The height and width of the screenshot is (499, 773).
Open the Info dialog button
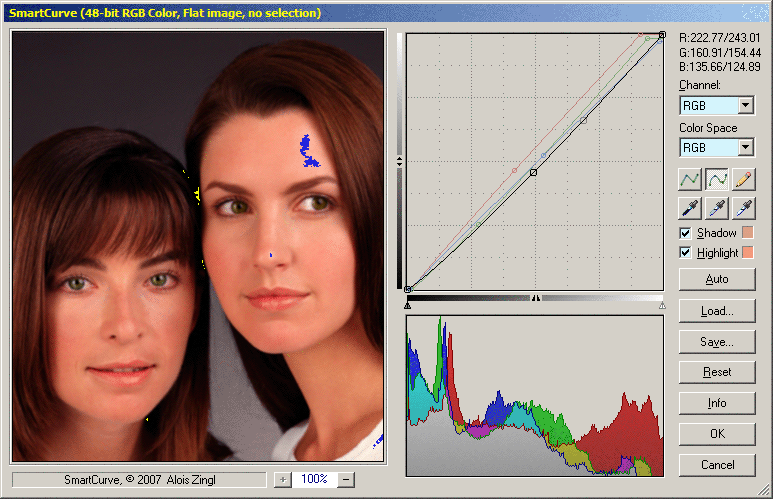point(717,403)
